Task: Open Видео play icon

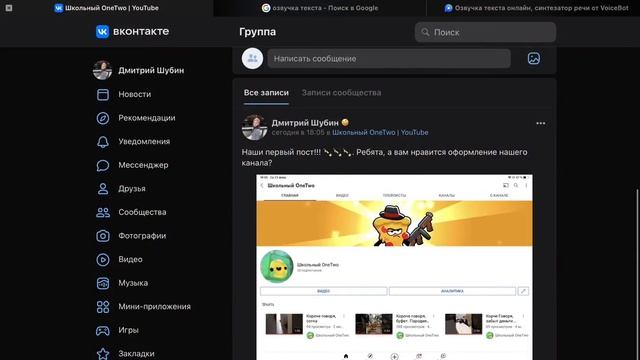Action: point(103,260)
